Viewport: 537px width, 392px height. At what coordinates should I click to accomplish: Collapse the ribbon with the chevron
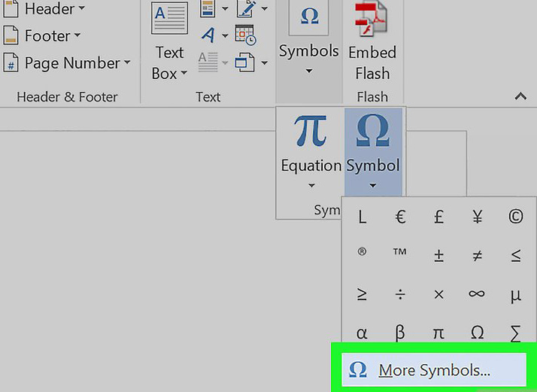click(x=519, y=96)
